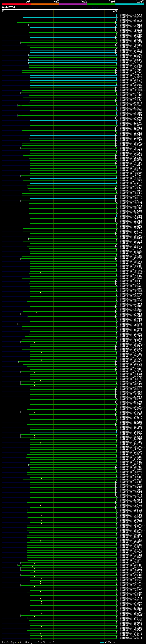
Task: Open hit UniRef100_A8J244
Action: click(131, 15)
